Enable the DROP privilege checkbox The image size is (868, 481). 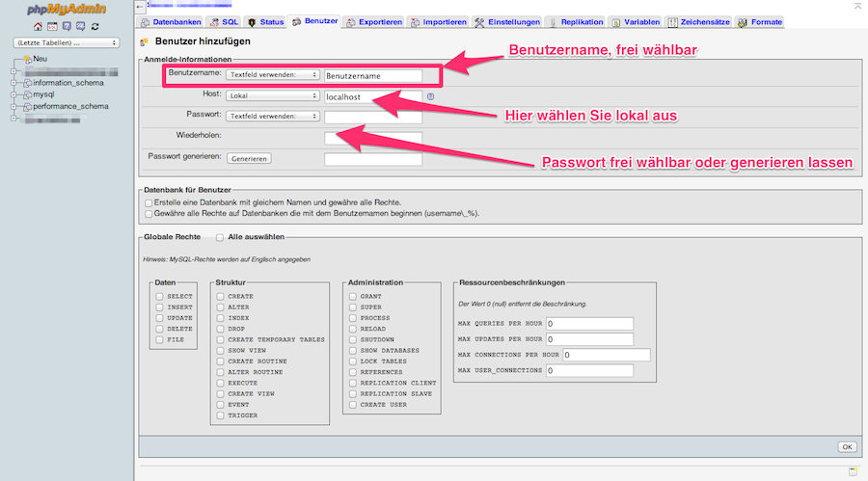point(220,329)
